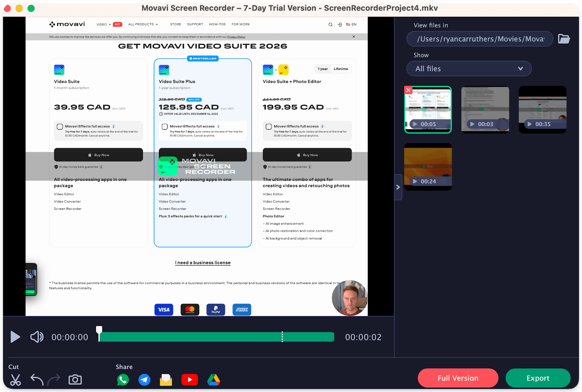This screenshot has height=392, width=582.
Task: Click the undo arrow icon
Action: tap(36, 379)
